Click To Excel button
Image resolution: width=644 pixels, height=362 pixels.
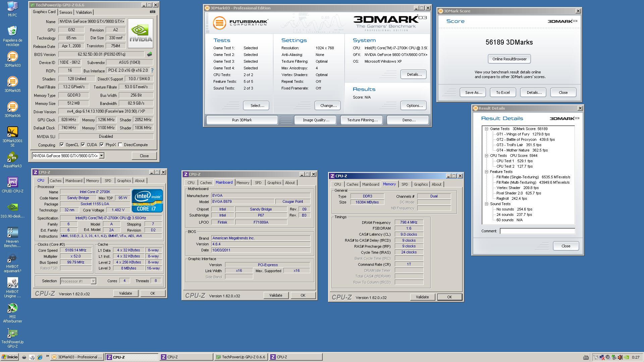pyautogui.click(x=503, y=93)
